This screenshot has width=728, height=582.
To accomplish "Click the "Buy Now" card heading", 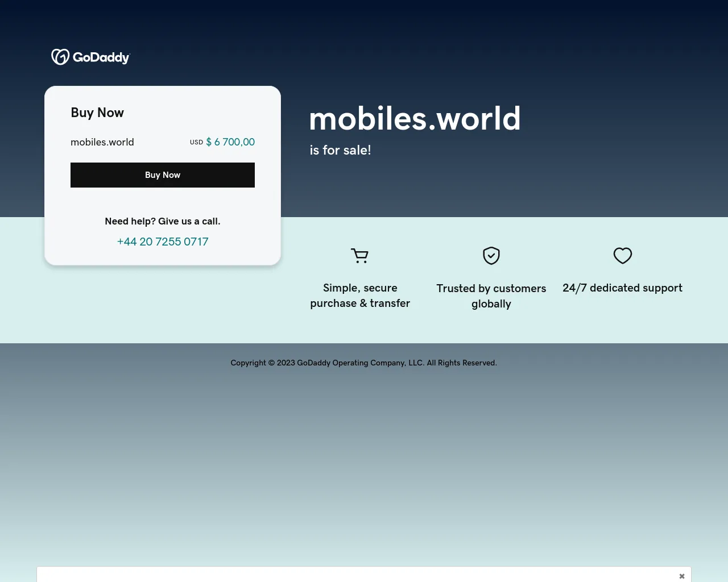I will tap(97, 113).
